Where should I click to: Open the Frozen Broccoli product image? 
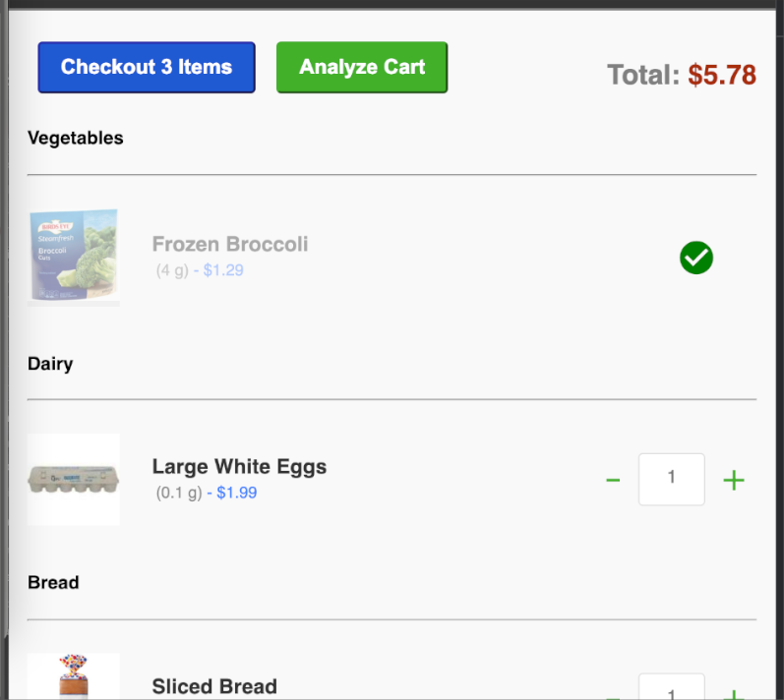tap(74, 258)
